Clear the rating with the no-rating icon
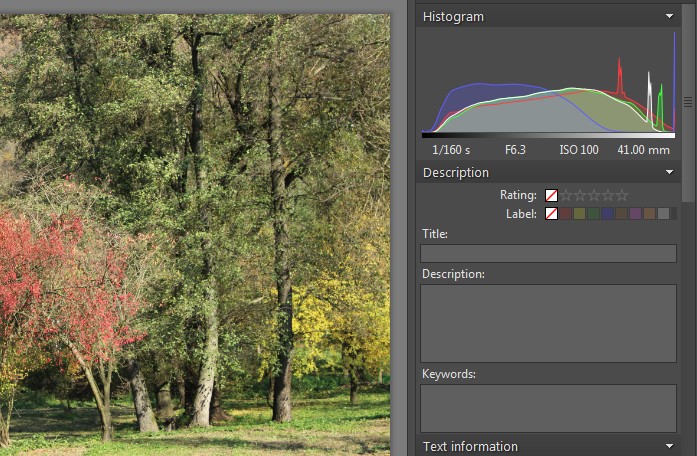Screen dimensions: 697x456 point(551,195)
